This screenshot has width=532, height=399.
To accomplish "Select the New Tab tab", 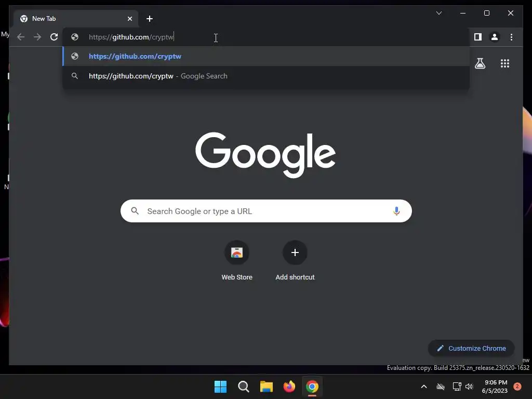I will point(76,19).
